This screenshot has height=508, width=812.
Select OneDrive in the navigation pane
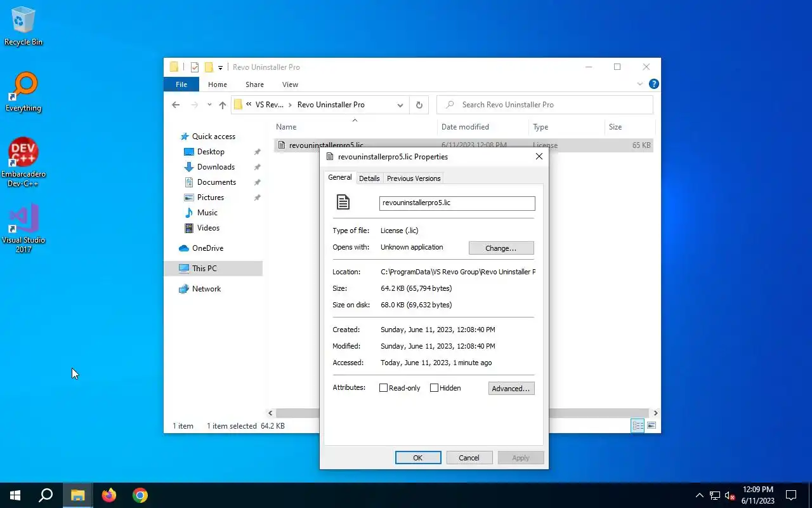coord(207,248)
